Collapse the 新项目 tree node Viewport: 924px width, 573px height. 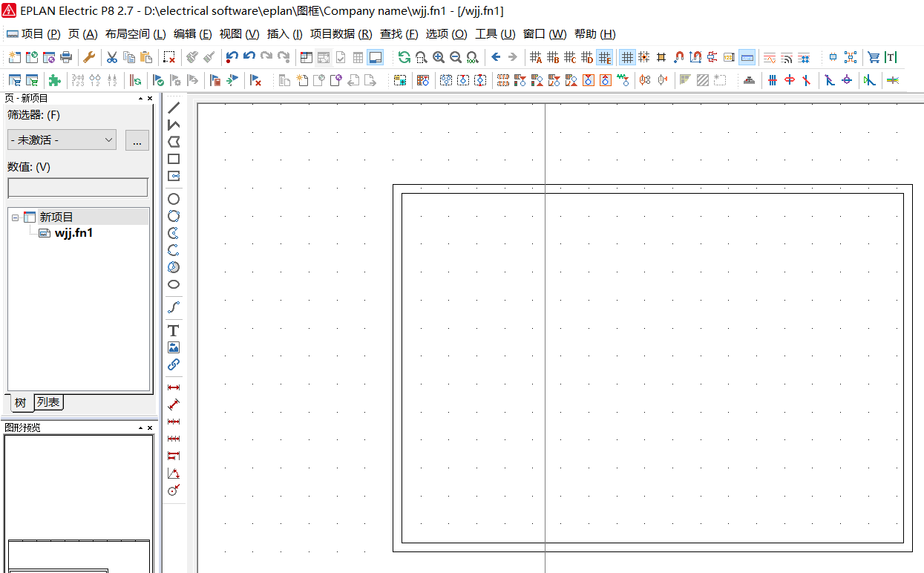coord(15,217)
